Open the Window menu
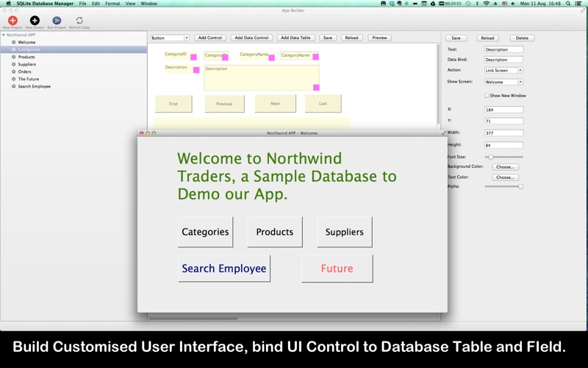Viewport: 588px width, 368px height. pos(149,4)
